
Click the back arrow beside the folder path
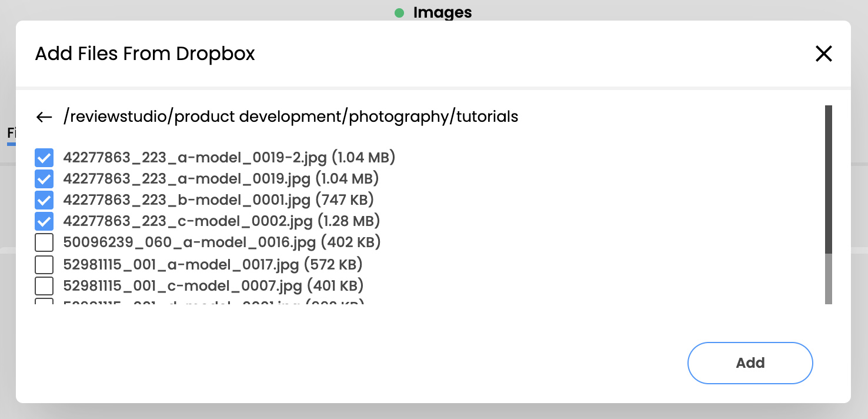point(44,117)
